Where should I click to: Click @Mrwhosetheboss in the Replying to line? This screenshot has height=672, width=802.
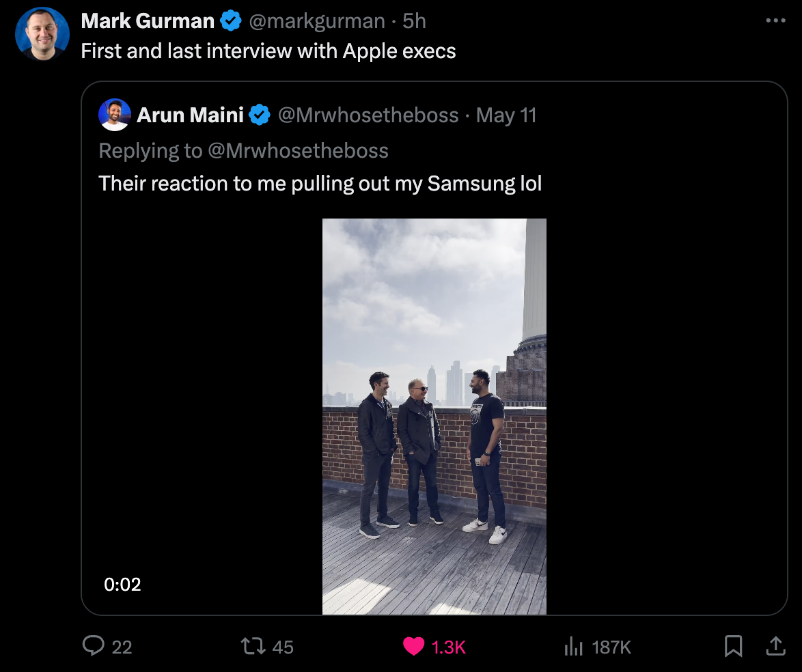point(297,151)
